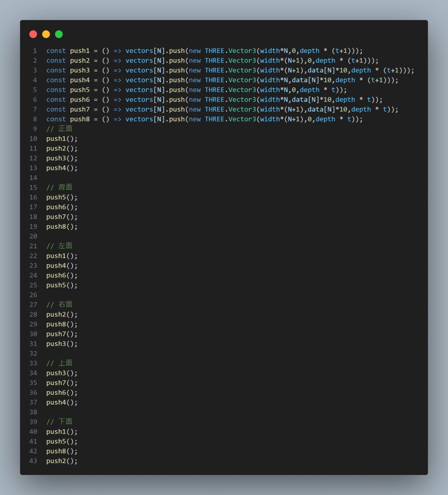The image size is (448, 495).
Task: Click the comment 正面 on line 9
Action: pos(59,129)
